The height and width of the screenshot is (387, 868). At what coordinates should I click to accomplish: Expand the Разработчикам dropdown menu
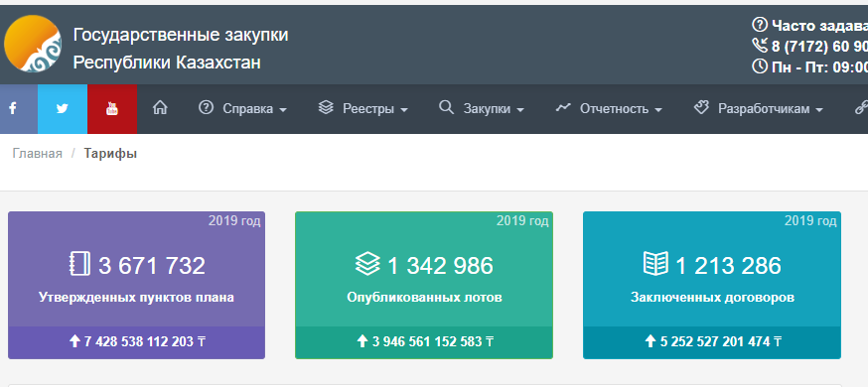[770, 109]
